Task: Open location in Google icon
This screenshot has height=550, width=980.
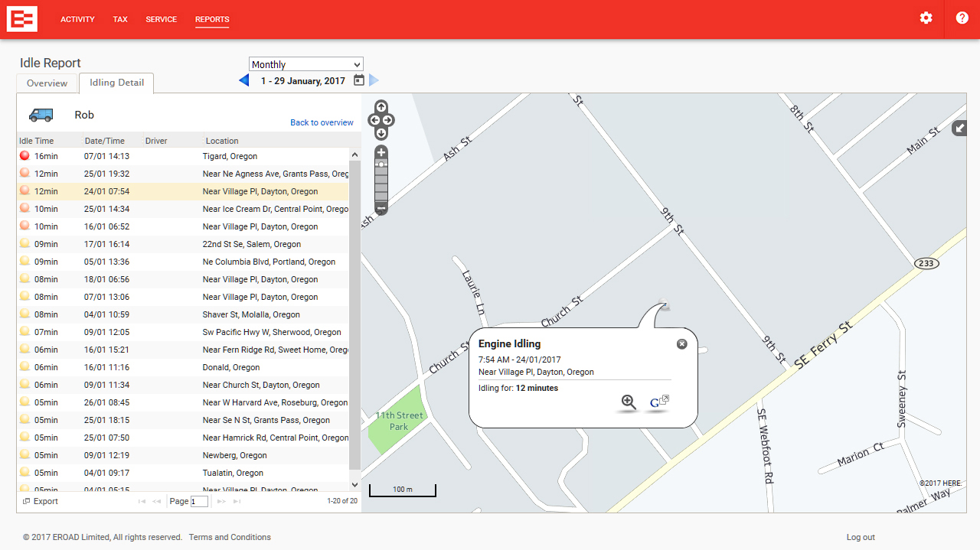Action: tap(658, 402)
